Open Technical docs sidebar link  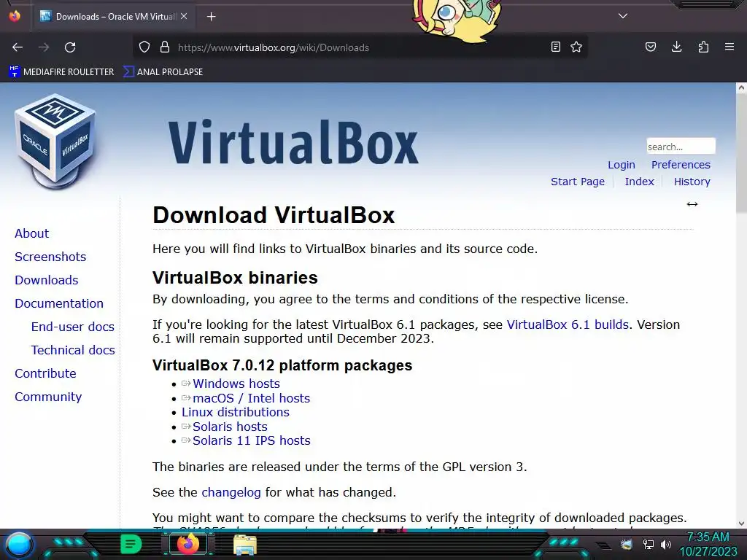[73, 350]
